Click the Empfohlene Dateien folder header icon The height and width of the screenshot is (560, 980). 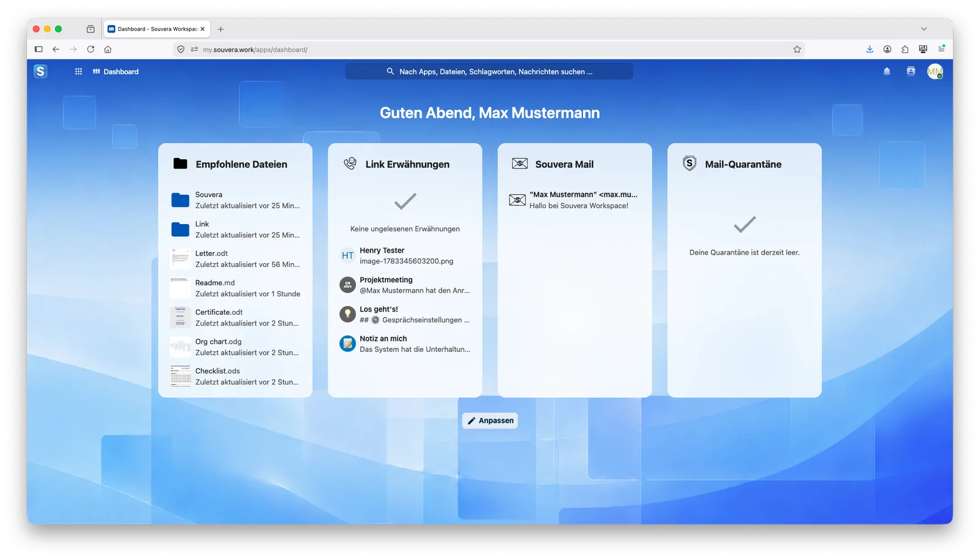[180, 163]
